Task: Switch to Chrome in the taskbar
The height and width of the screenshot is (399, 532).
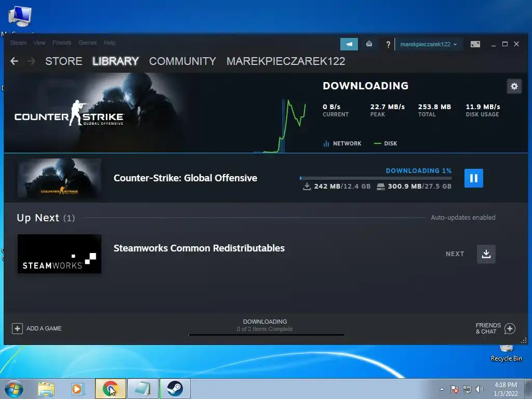Action: coord(110,389)
